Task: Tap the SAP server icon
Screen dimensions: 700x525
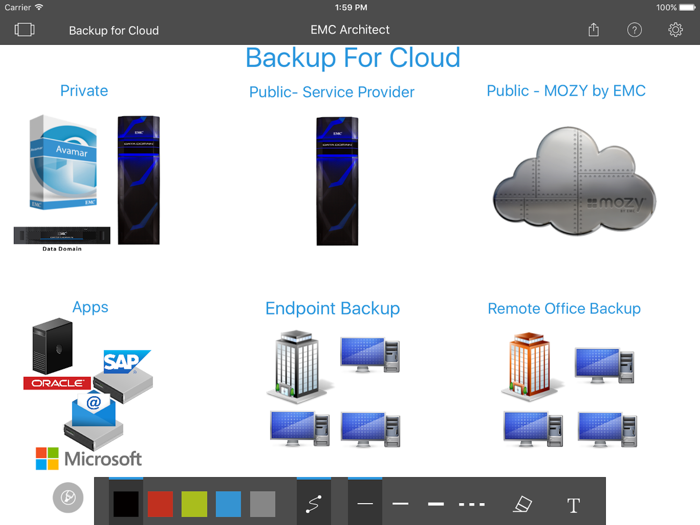Action: pyautogui.click(x=124, y=376)
